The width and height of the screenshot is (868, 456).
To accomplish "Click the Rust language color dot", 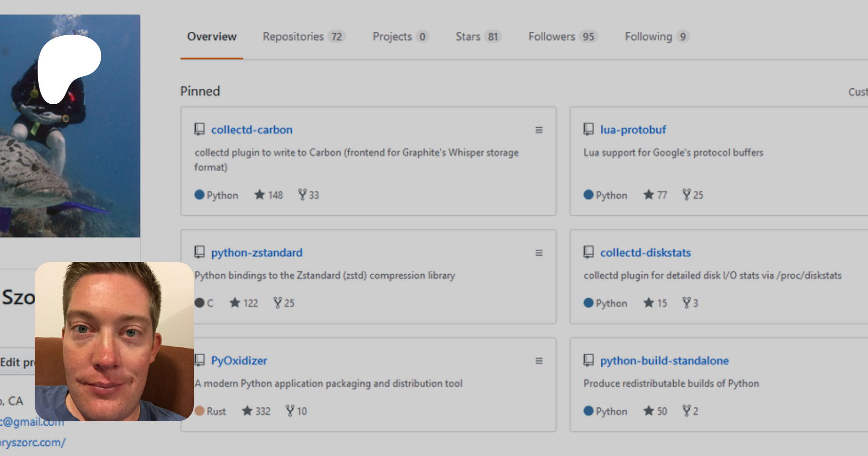I will point(200,411).
